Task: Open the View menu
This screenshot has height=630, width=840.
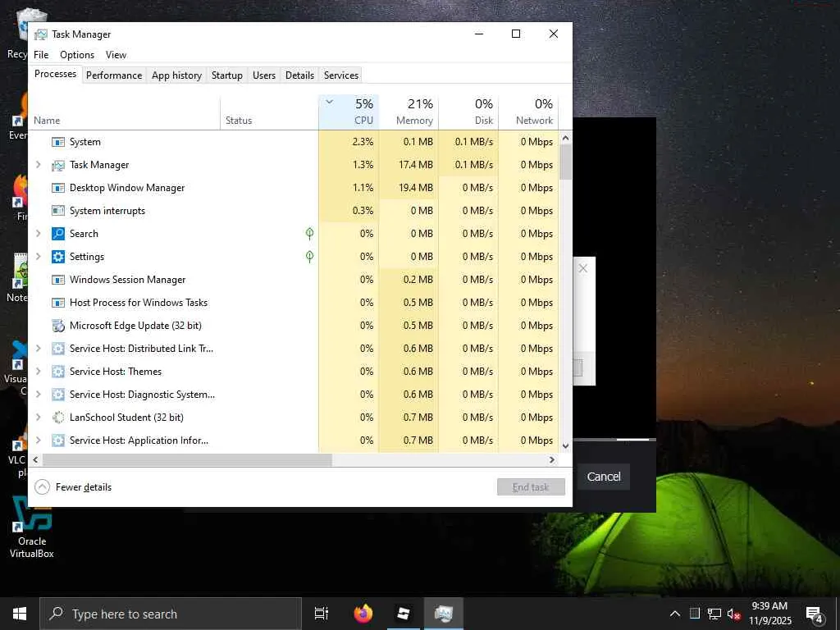Action: pos(116,55)
